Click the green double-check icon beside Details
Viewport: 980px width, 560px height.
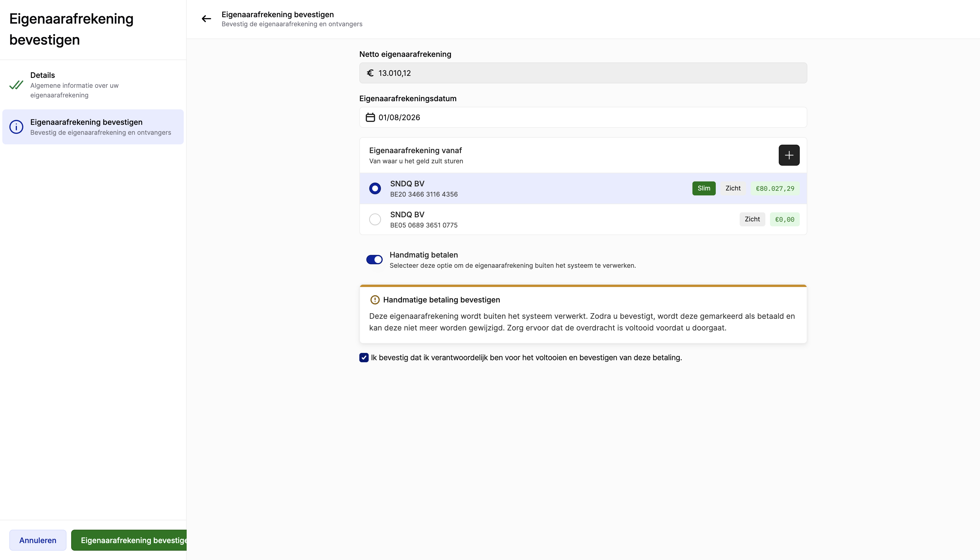tap(16, 85)
